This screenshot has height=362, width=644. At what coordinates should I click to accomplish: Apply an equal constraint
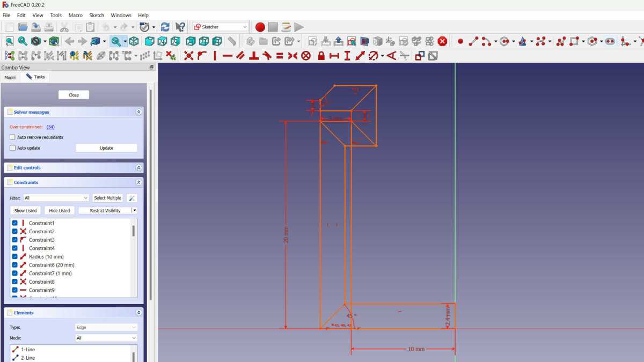click(280, 55)
